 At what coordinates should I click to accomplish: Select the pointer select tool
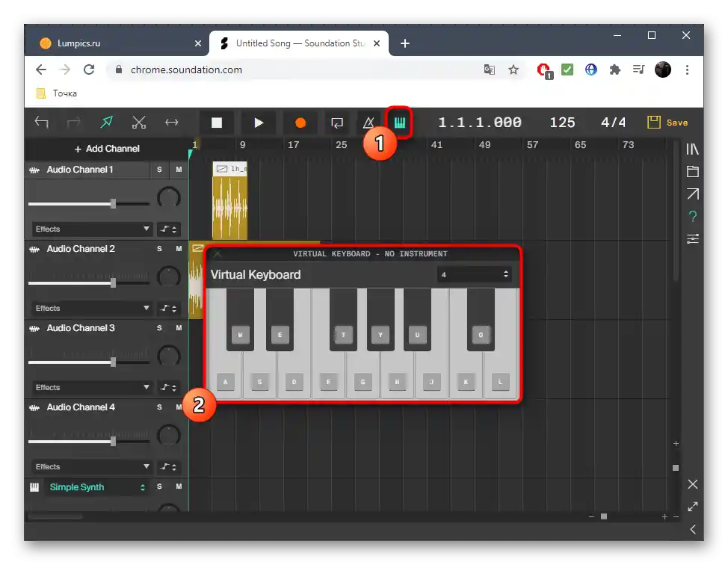(106, 123)
